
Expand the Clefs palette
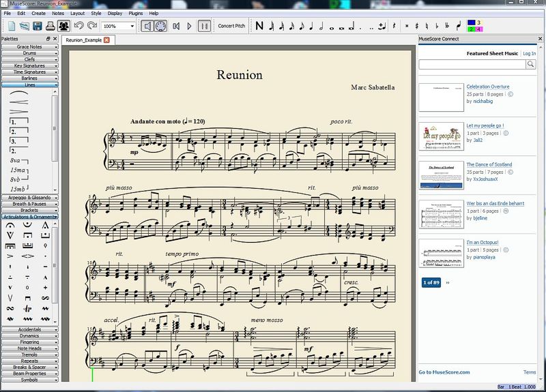tap(29, 59)
